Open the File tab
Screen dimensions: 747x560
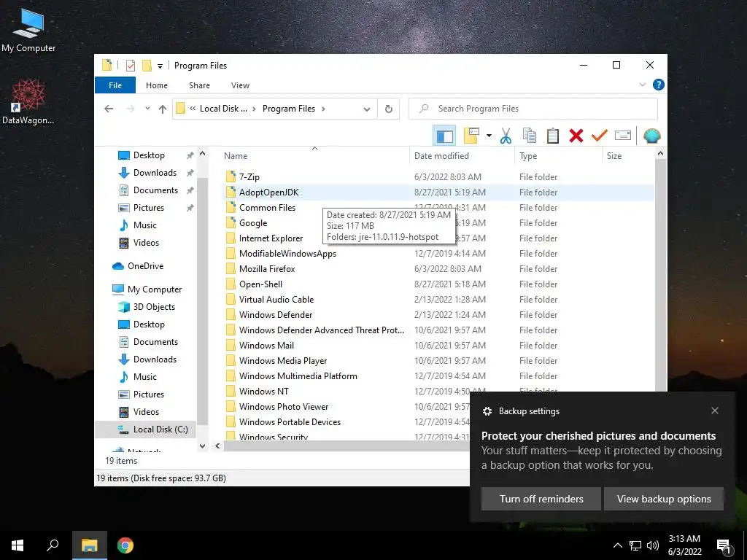coord(115,85)
